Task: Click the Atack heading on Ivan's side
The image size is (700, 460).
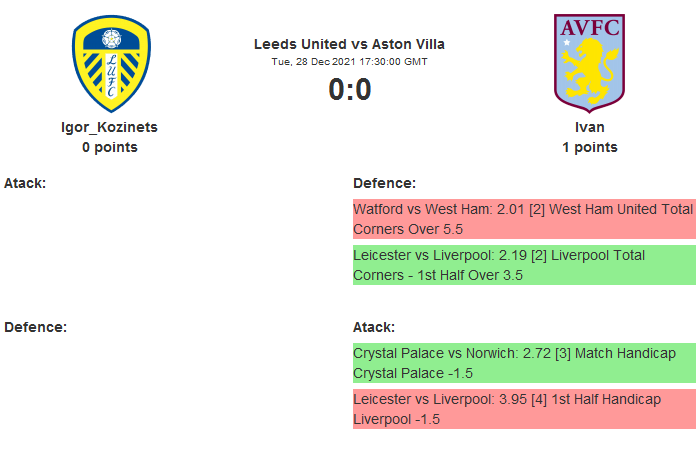Action: coord(374,327)
